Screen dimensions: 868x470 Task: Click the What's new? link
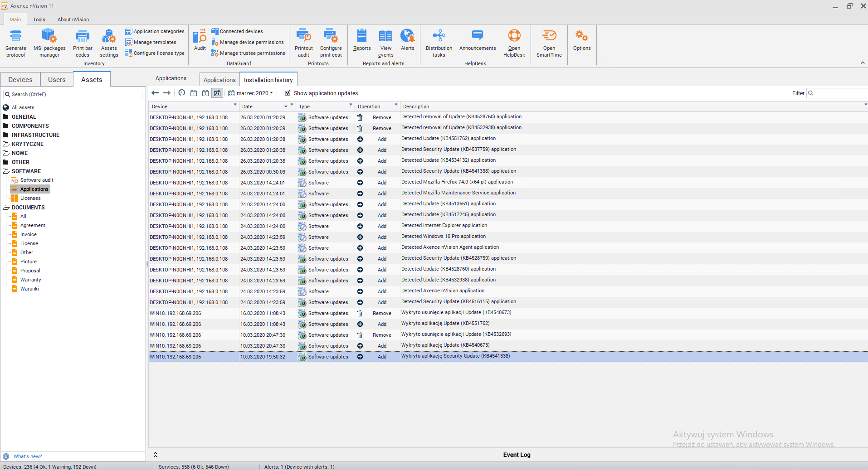[x=28, y=456]
